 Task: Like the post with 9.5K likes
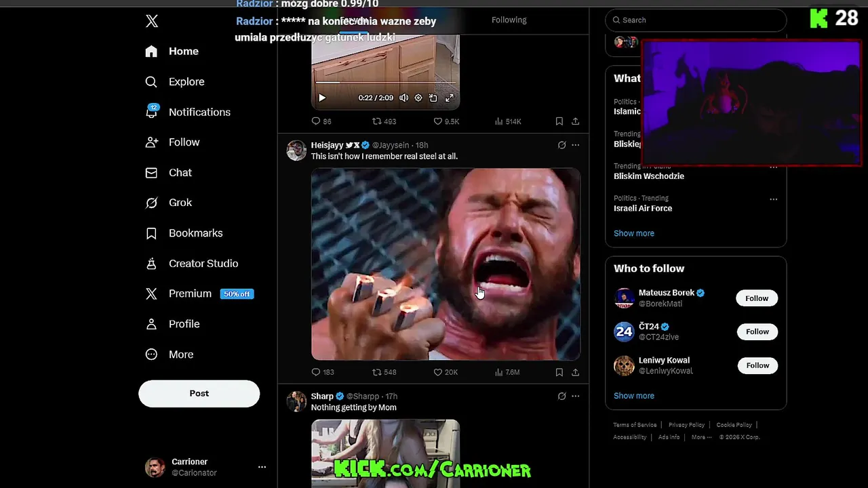446,121
